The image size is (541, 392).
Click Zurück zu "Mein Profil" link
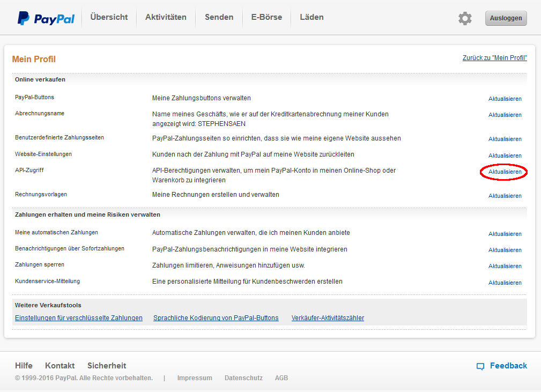494,58
